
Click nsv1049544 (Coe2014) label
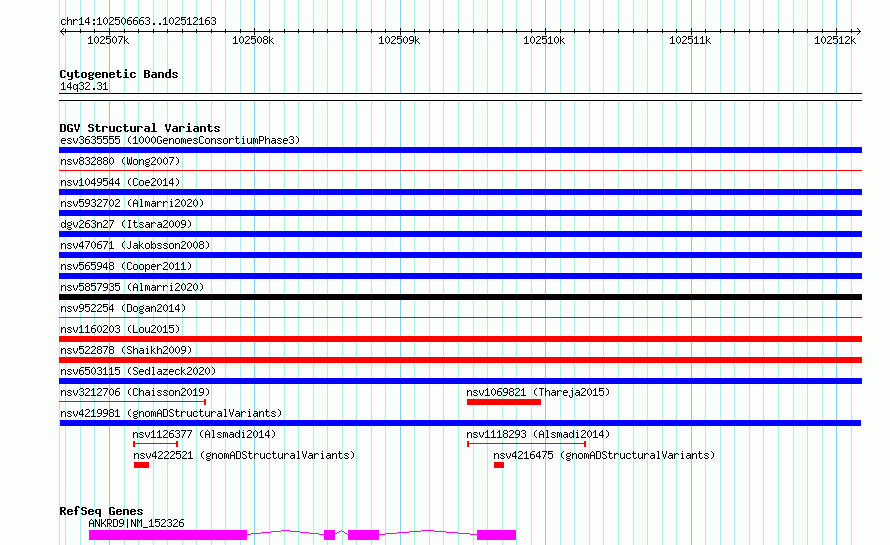120,182
